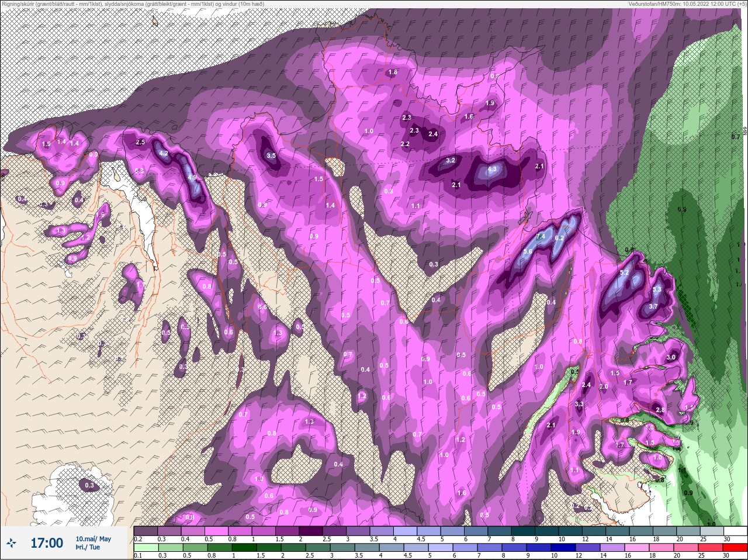The image size is (748, 560).
Task: Click the 3.7 snowfall value on map
Action: coord(653,306)
